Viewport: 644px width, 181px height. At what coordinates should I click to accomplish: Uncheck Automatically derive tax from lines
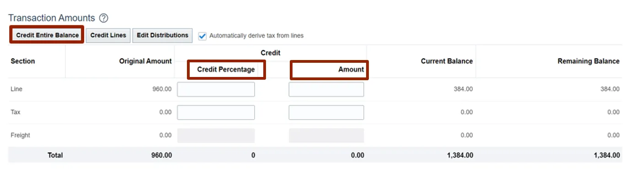pos(202,36)
